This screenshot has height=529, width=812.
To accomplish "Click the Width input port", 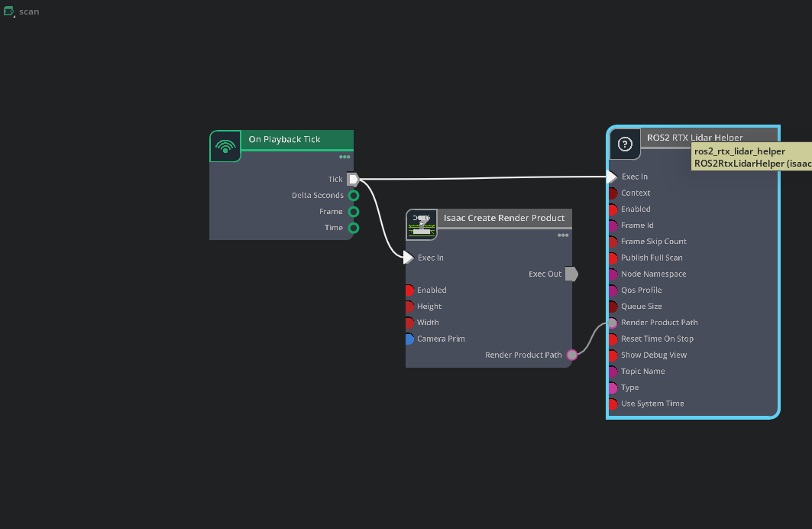I will coord(409,323).
